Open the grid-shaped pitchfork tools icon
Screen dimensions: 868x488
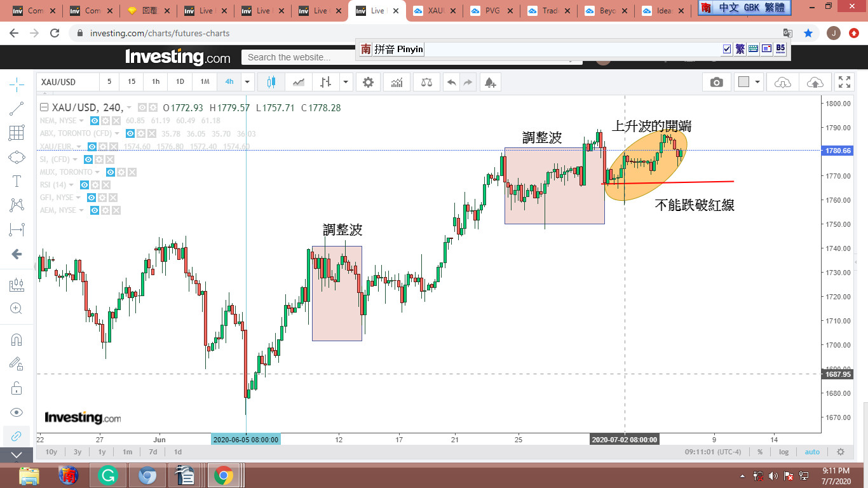coord(17,133)
